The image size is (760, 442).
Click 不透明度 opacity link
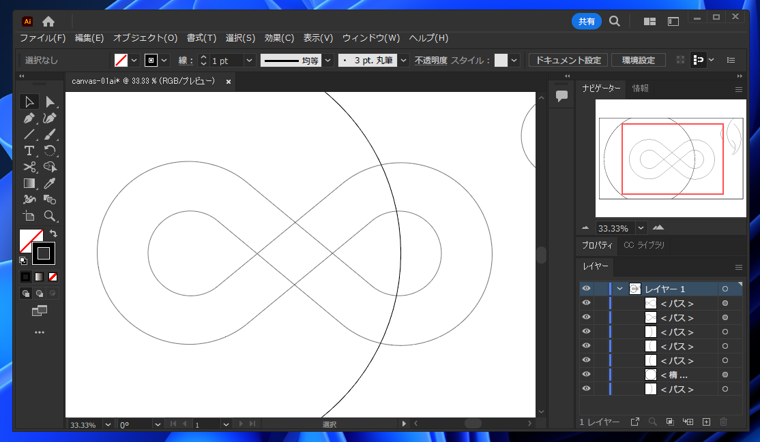[x=431, y=61]
